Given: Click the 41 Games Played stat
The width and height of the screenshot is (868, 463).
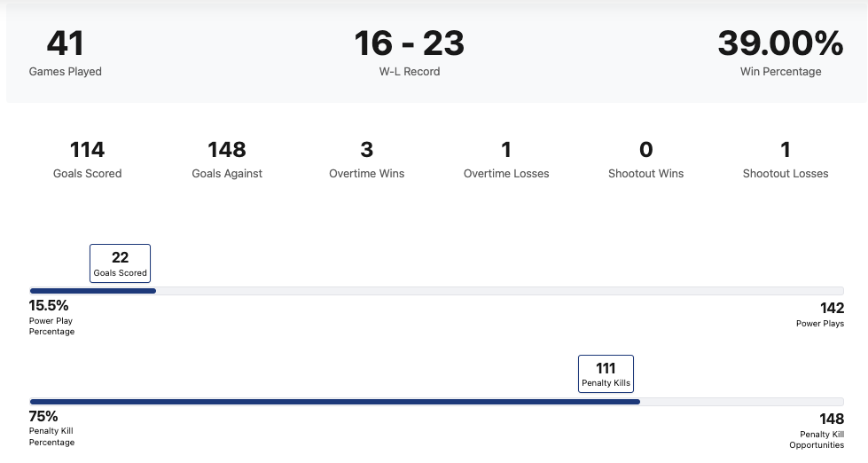Looking at the screenshot, I should 66,51.
